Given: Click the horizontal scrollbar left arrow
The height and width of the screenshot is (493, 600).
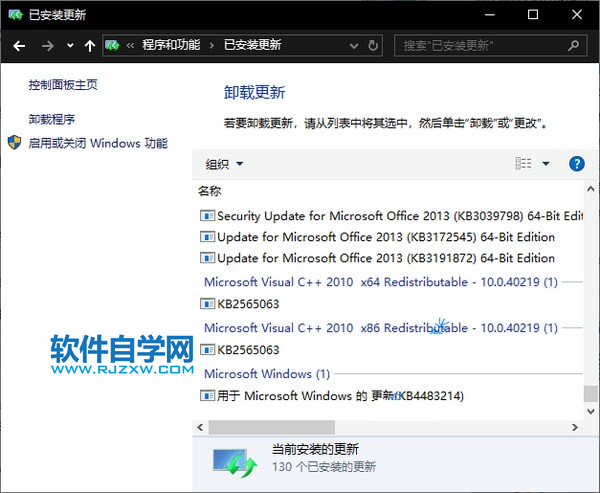Looking at the screenshot, I should point(200,427).
